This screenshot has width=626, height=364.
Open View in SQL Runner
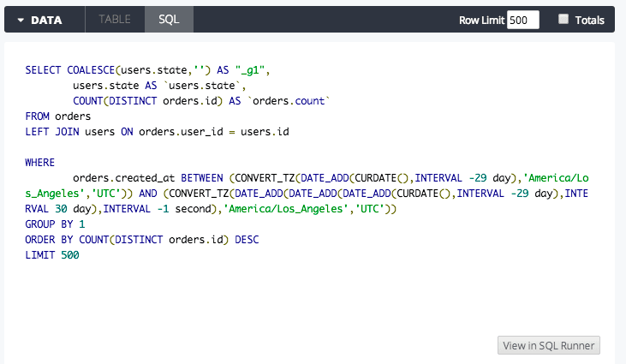(x=549, y=345)
